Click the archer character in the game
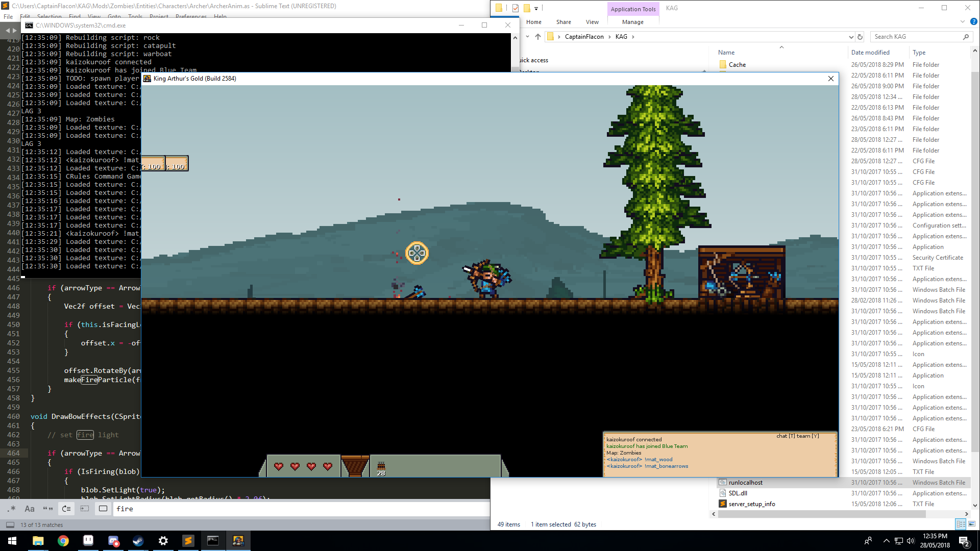The width and height of the screenshot is (980, 551). point(487,279)
